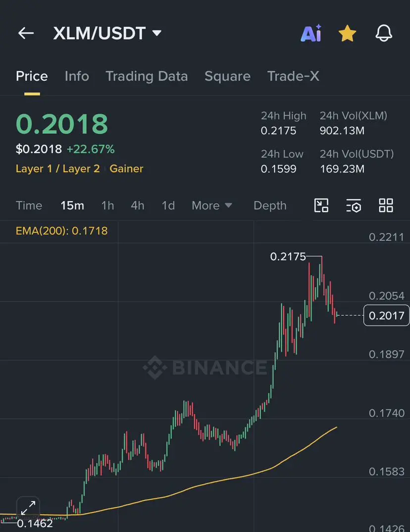Image resolution: width=410 pixels, height=532 pixels.
Task: Select the 15m chart interval
Action: pos(72,206)
